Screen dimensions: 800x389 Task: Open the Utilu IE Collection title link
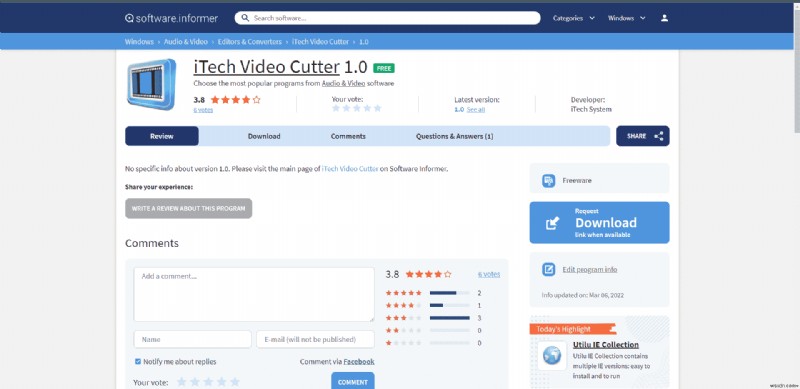click(606, 345)
